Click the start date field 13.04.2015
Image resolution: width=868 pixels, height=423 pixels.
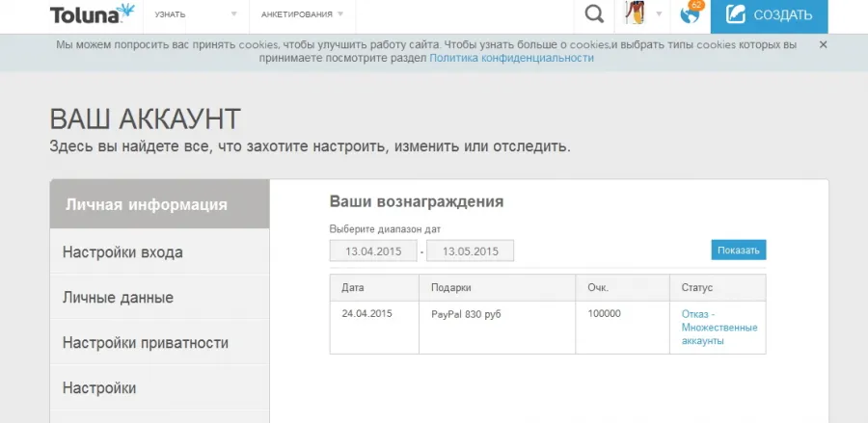pyautogui.click(x=373, y=251)
